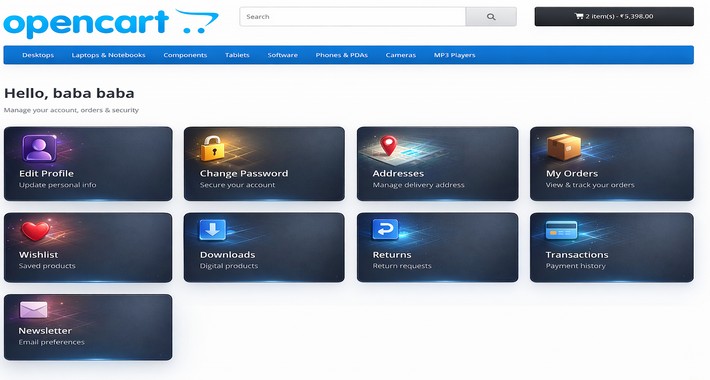Click the 'Return requests' text

pyautogui.click(x=402, y=266)
